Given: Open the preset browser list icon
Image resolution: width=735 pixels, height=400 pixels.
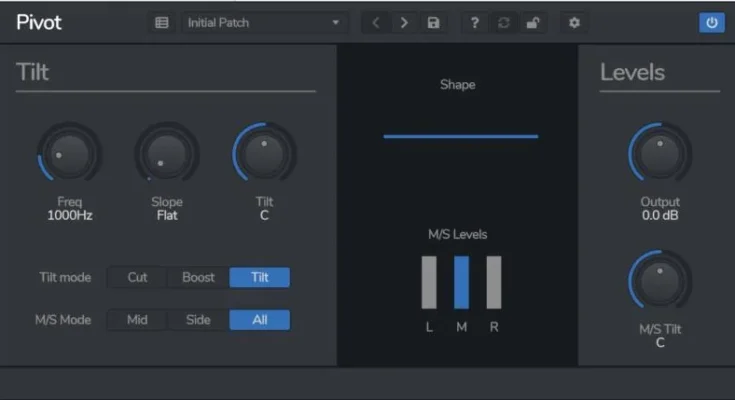Looking at the screenshot, I should click(161, 23).
